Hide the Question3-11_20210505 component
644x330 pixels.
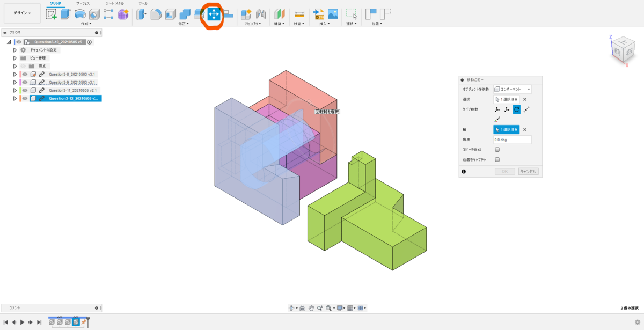coord(25,90)
